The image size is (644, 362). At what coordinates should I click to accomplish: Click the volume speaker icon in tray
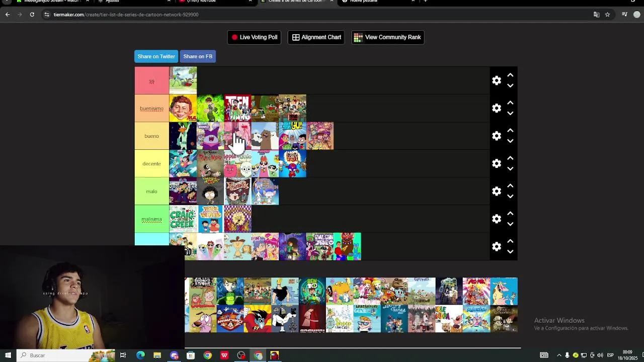click(600, 355)
